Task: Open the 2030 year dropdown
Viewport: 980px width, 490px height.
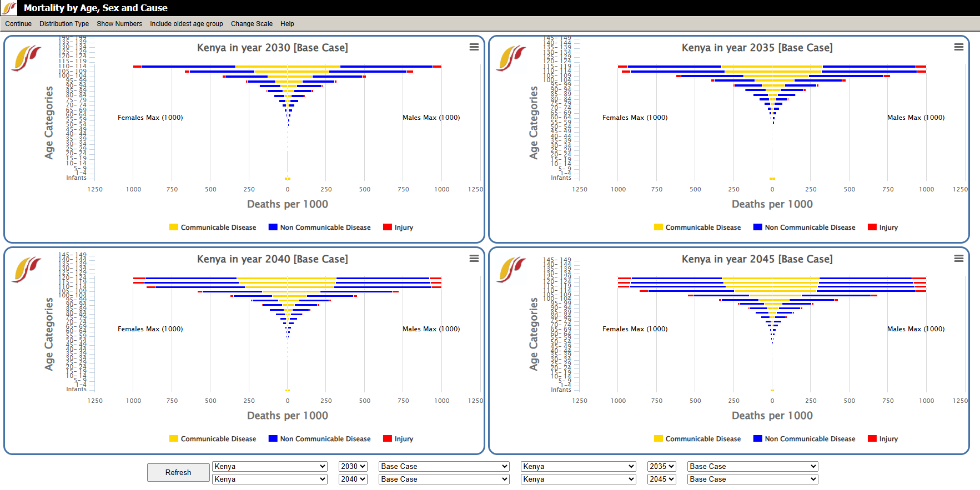Action: click(x=353, y=467)
